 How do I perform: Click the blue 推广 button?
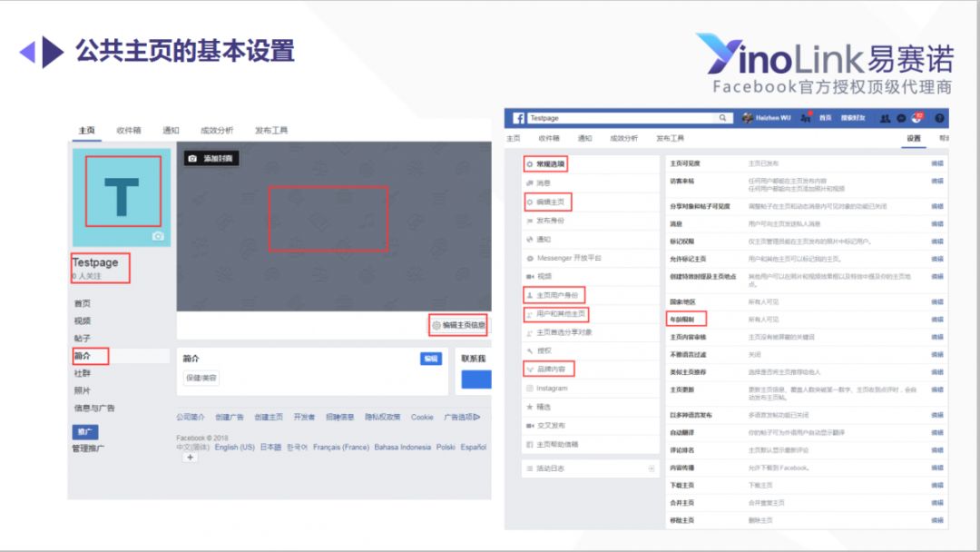pyautogui.click(x=85, y=431)
